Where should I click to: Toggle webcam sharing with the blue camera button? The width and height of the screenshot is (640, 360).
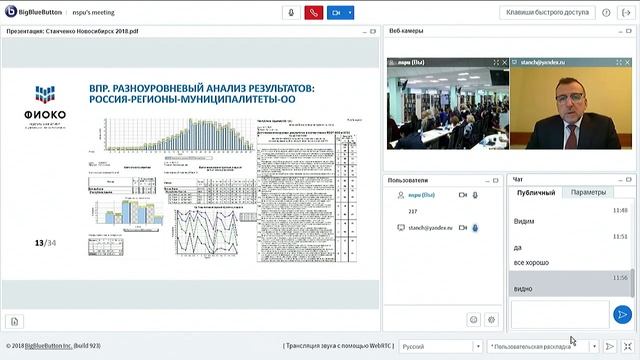tap(336, 13)
